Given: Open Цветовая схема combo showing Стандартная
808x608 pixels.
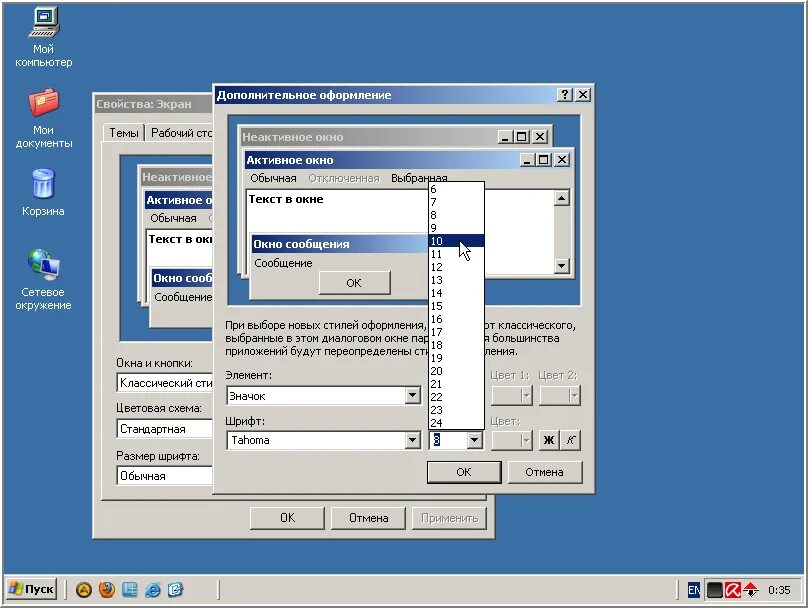Looking at the screenshot, I should pyautogui.click(x=165, y=429).
